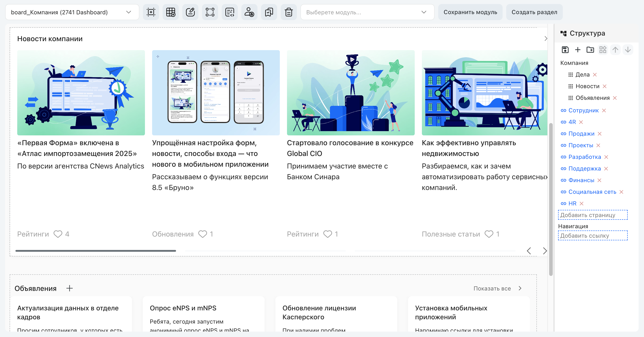Remove the Разработка link with its X
The image size is (644, 337).
[x=606, y=157]
